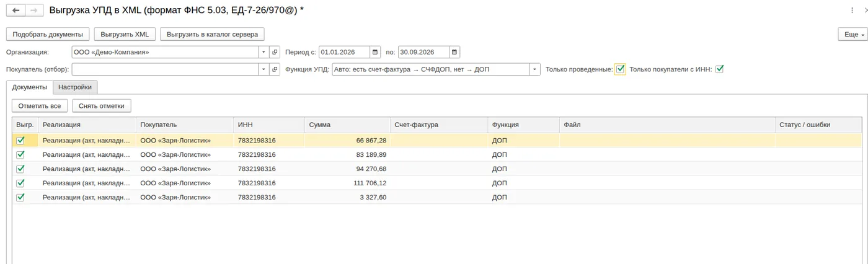Click ИНН cell in the 94 270,68 row
Viewport: 868px width, 264px height.
269,169
